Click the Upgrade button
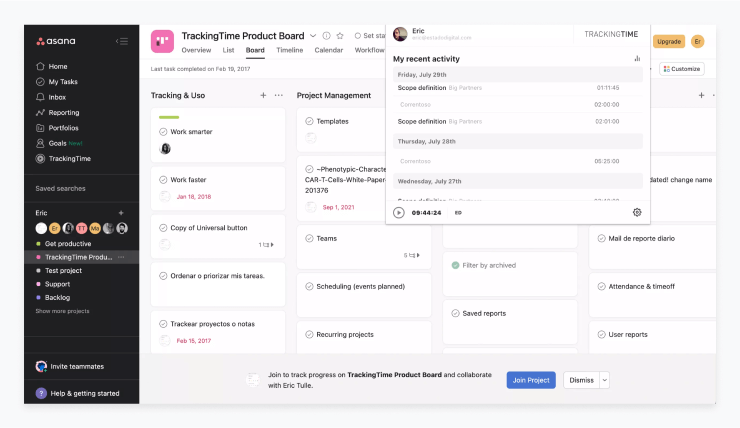 coord(669,42)
